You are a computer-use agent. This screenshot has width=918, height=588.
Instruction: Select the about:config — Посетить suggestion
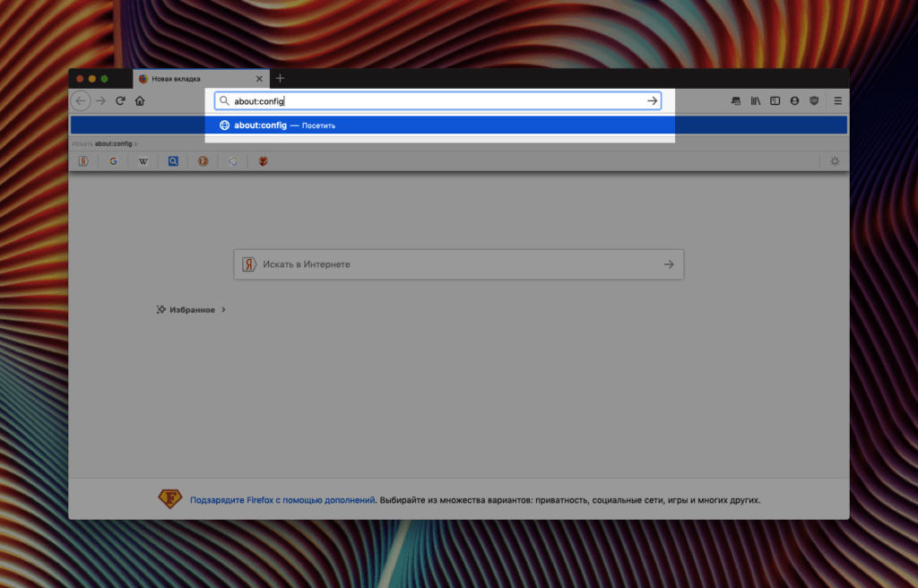(x=438, y=125)
